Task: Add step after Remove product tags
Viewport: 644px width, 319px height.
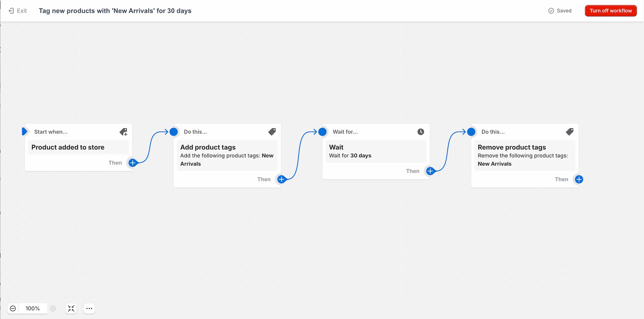Action: (x=579, y=179)
